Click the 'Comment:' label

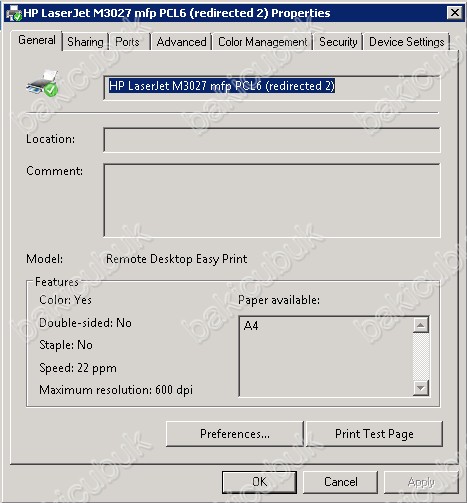55,171
